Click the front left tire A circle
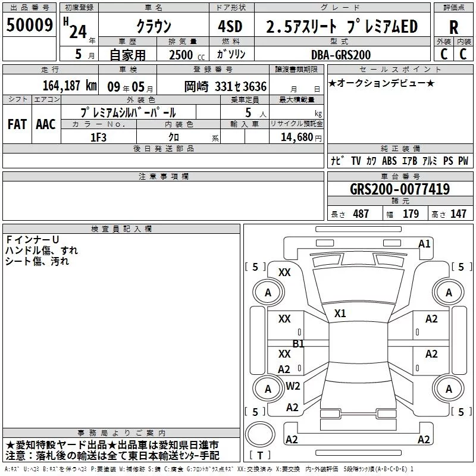Viewport: 476px width, 476px height. [x=268, y=292]
